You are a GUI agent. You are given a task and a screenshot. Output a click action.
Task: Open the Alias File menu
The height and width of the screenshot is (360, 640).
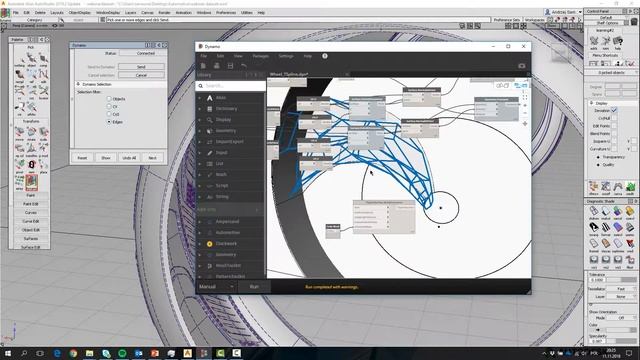pos(16,13)
